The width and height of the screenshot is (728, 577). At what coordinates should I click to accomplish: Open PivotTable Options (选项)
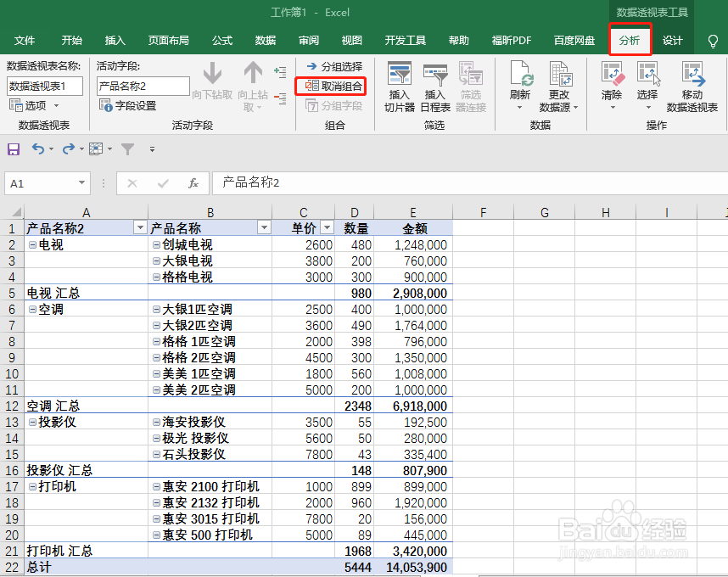(28, 106)
